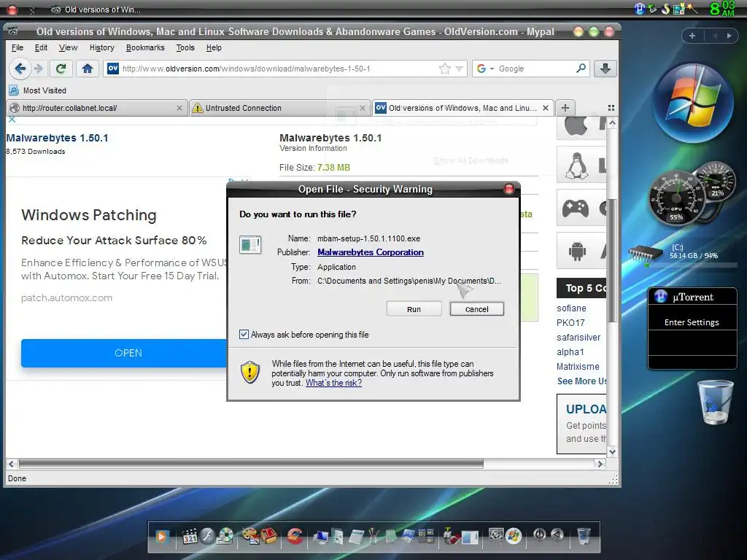Image resolution: width=747 pixels, height=560 pixels.
Task: Close the ad with the blue X
Action: coord(12,120)
